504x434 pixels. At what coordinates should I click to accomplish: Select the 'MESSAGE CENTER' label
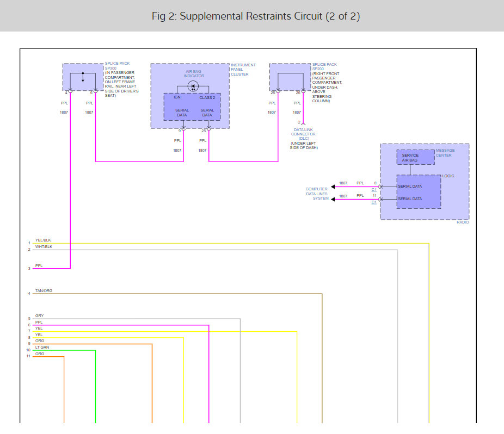(445, 153)
